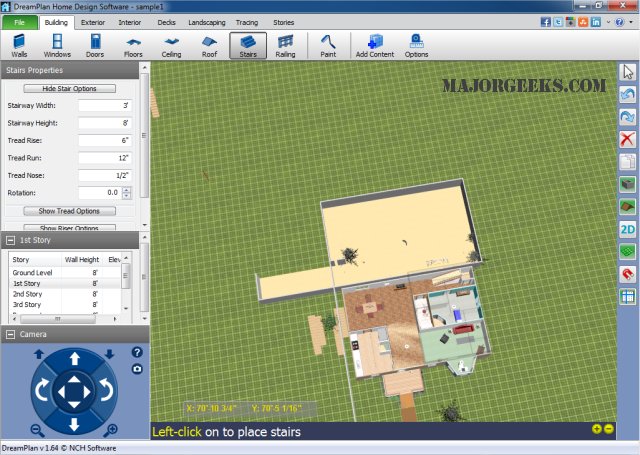The height and width of the screenshot is (455, 640).
Task: Click the camera snapshot icon
Action: [137, 369]
